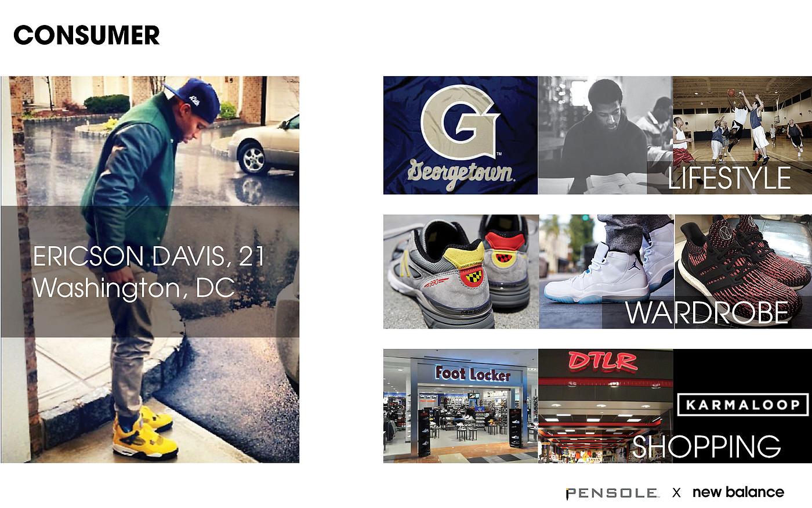
Task: Click the yellow Jordan sneakers in photo
Action: tap(144, 434)
